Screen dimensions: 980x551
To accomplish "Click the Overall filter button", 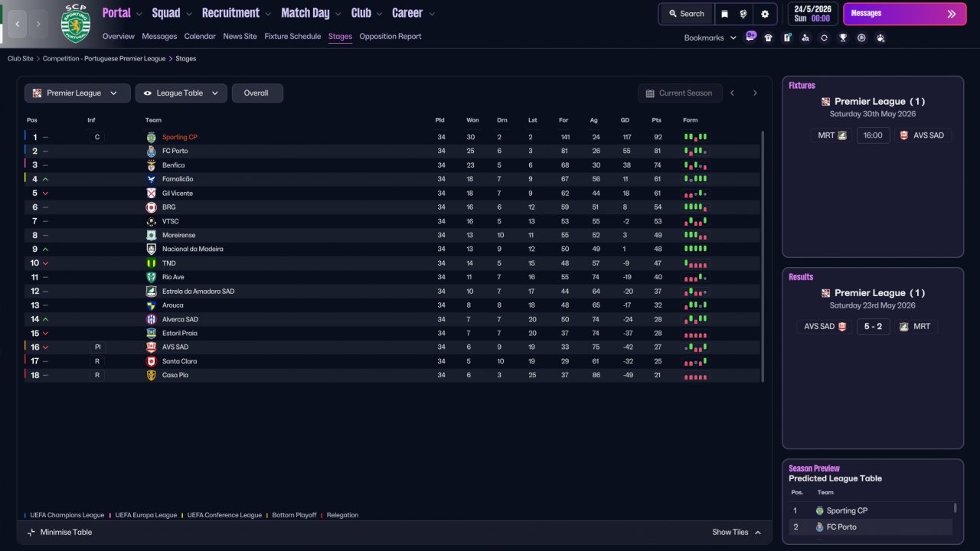I will (257, 93).
